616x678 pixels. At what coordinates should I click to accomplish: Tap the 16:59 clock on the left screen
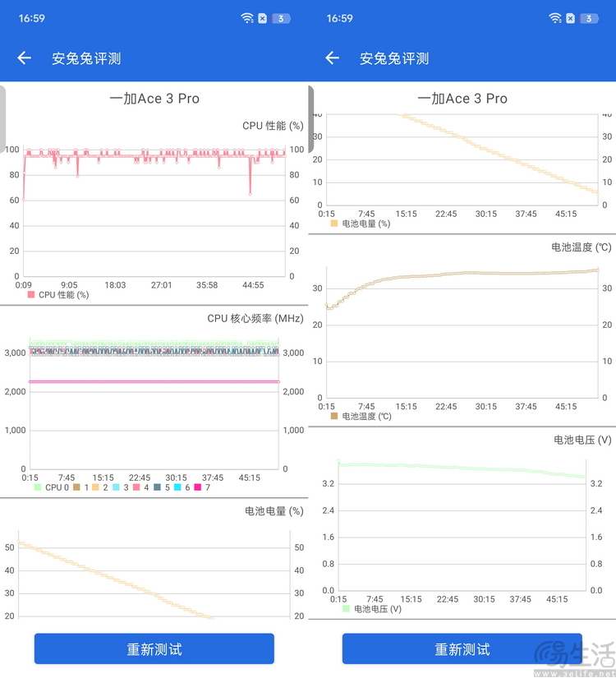click(31, 18)
